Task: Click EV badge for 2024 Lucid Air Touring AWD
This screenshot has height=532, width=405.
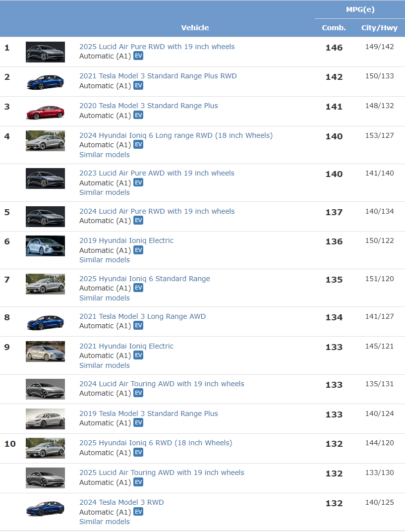Action: [x=138, y=393]
